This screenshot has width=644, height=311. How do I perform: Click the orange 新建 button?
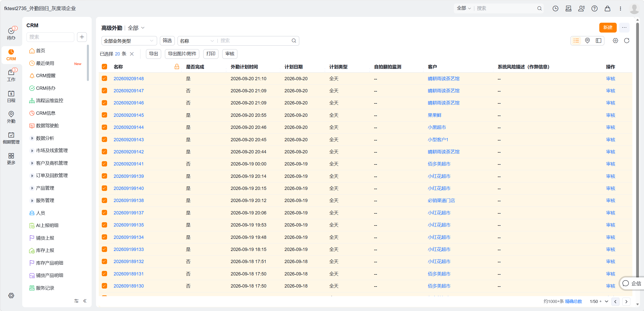coord(608,27)
